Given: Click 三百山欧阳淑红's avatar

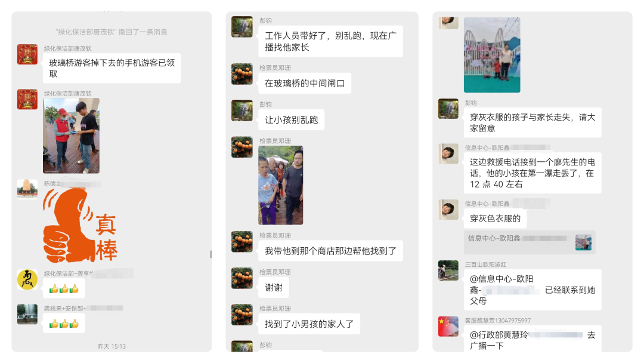Looking at the screenshot, I should coord(448,270).
